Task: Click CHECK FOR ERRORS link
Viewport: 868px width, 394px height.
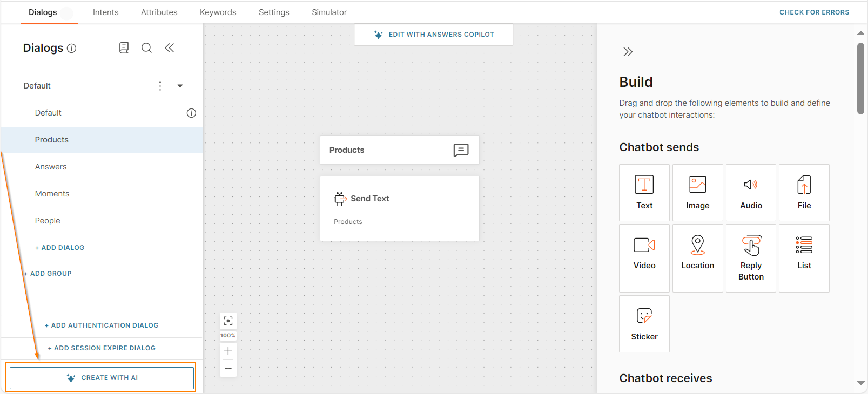Action: tap(814, 12)
